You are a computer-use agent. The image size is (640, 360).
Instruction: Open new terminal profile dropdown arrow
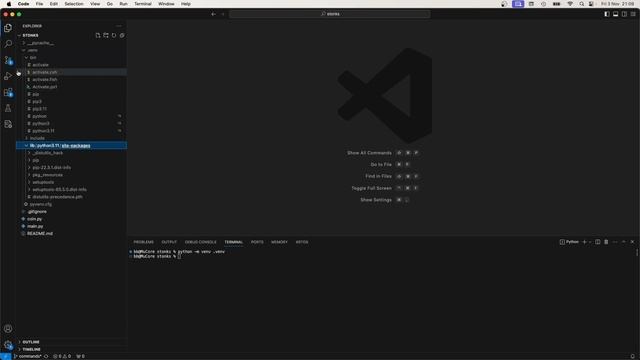(x=590, y=242)
